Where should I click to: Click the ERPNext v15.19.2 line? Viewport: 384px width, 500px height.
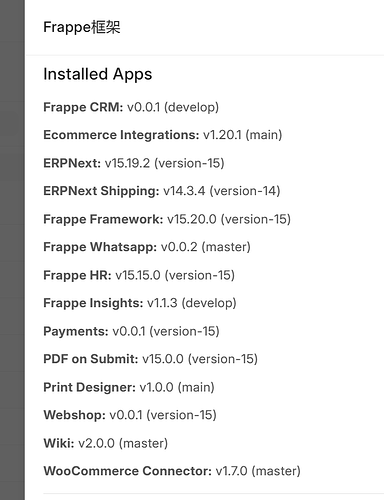[134, 163]
